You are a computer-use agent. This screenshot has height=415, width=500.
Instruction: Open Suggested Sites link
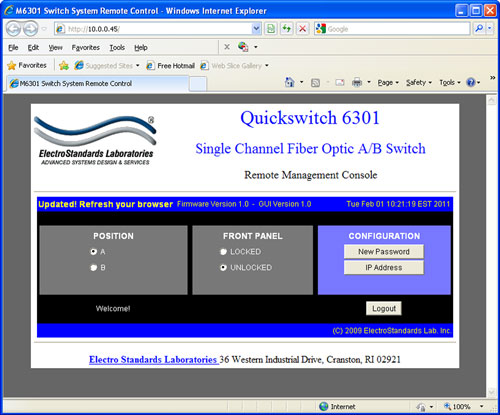[104, 66]
